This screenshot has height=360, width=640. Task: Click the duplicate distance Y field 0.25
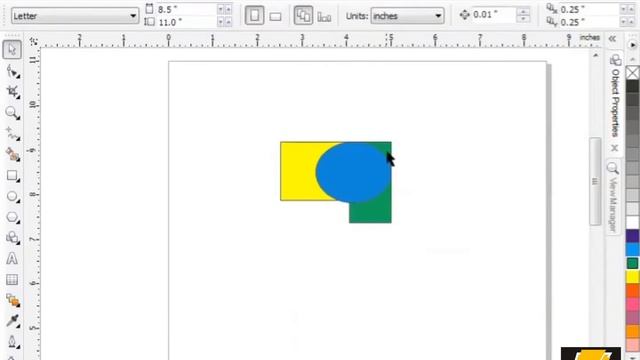pyautogui.click(x=588, y=22)
